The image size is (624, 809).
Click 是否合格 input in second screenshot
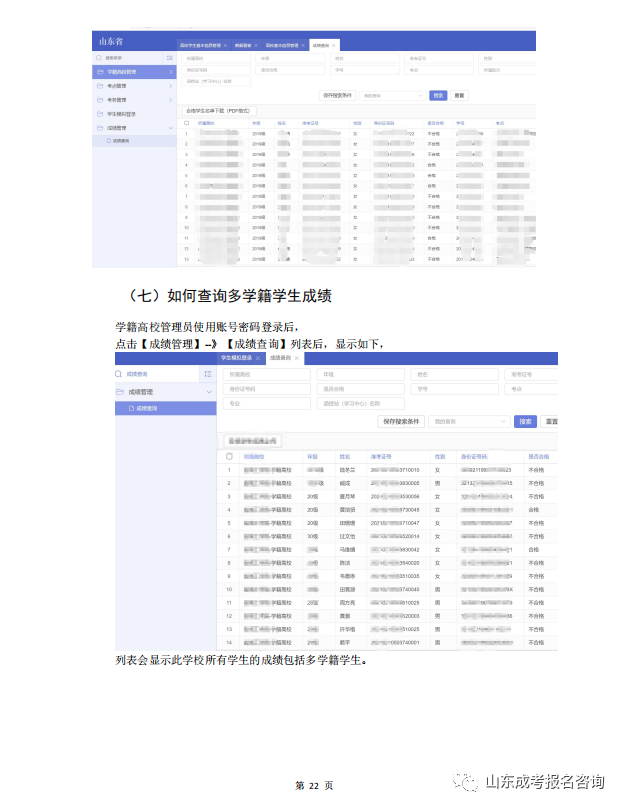point(360,389)
